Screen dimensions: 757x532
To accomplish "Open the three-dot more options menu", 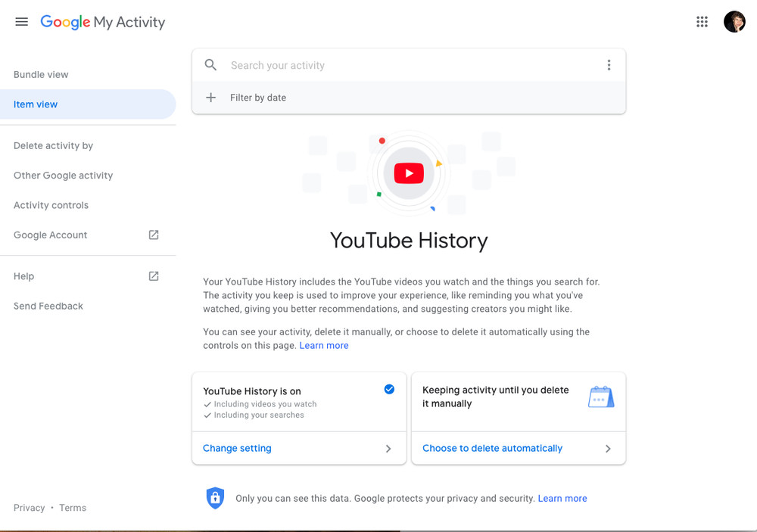I will 609,65.
